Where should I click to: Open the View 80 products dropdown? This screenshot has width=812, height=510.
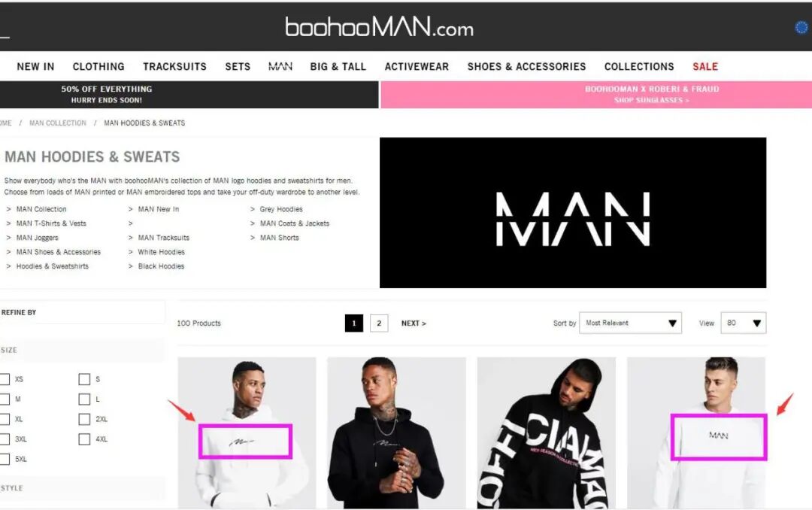click(x=743, y=323)
